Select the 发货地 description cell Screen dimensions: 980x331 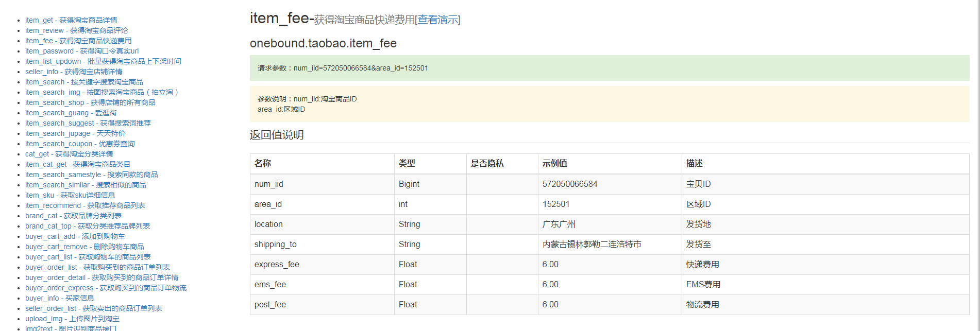825,224
